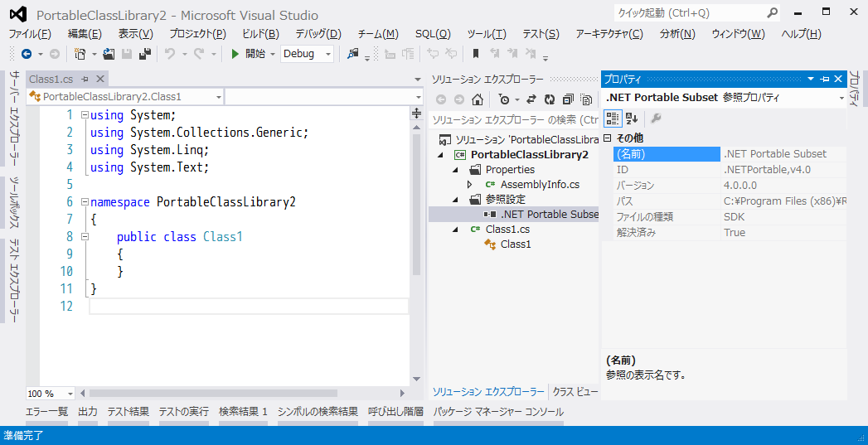Open the empty members dropdown
The image size is (868, 445).
[419, 97]
